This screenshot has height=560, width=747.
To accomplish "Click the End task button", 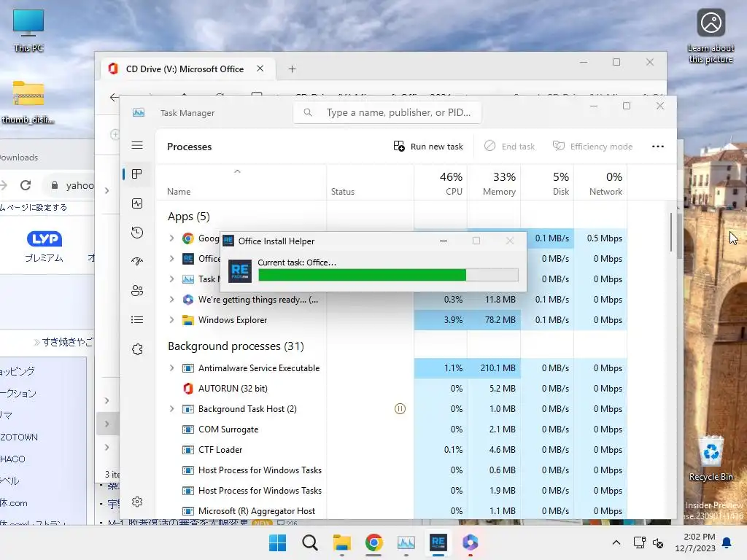I will [x=510, y=146].
